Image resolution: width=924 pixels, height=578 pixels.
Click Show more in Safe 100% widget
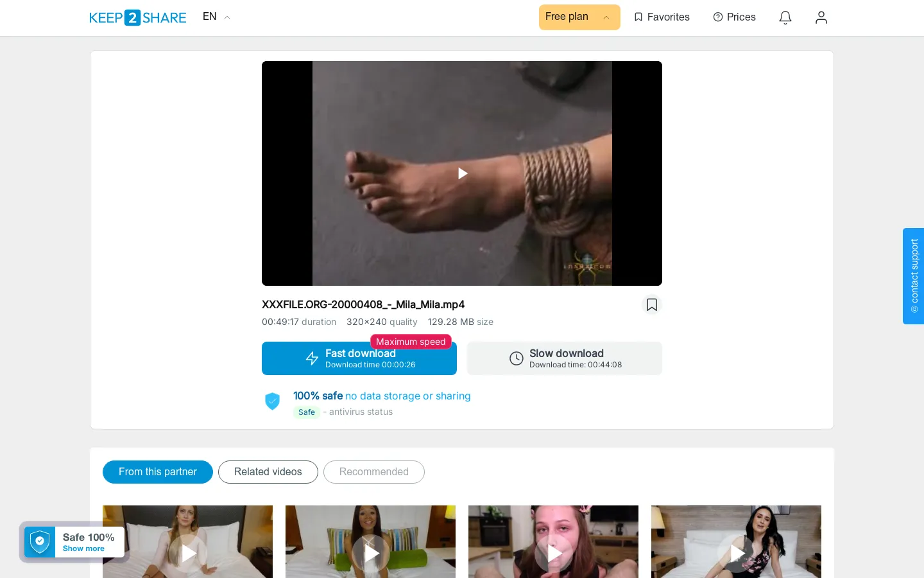coord(83,548)
